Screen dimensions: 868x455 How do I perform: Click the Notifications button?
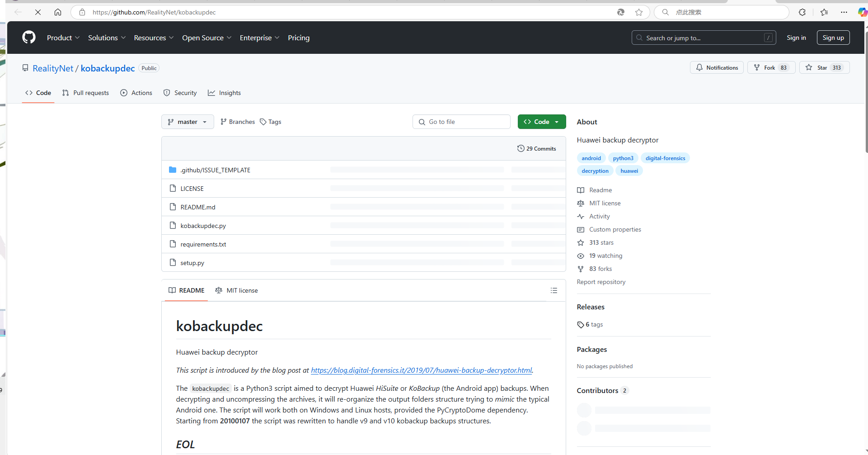pos(717,67)
